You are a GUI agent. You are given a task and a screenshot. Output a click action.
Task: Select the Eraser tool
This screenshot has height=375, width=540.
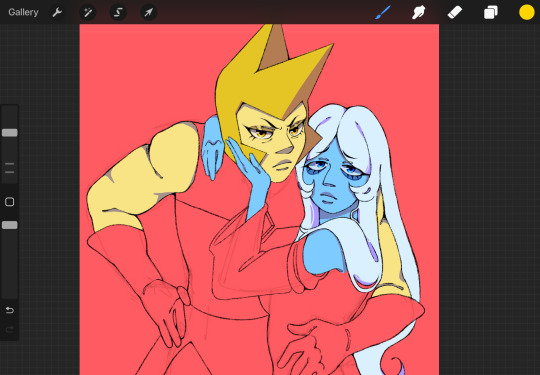[455, 12]
